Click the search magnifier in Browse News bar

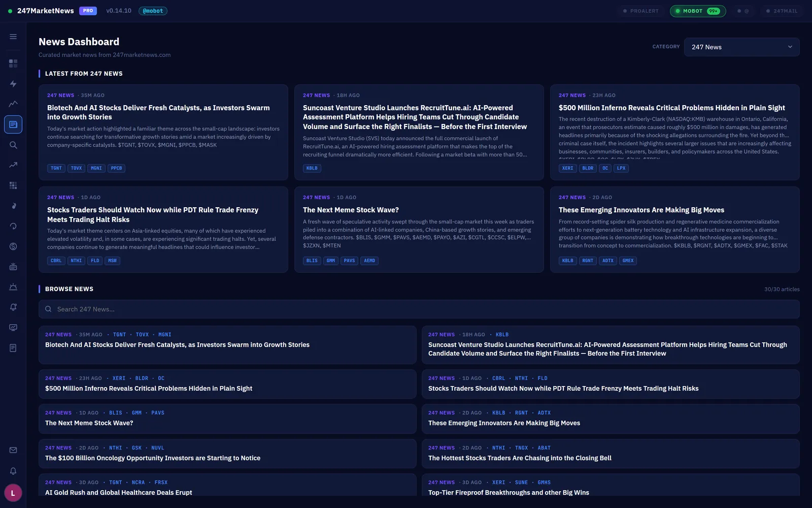[48, 309]
